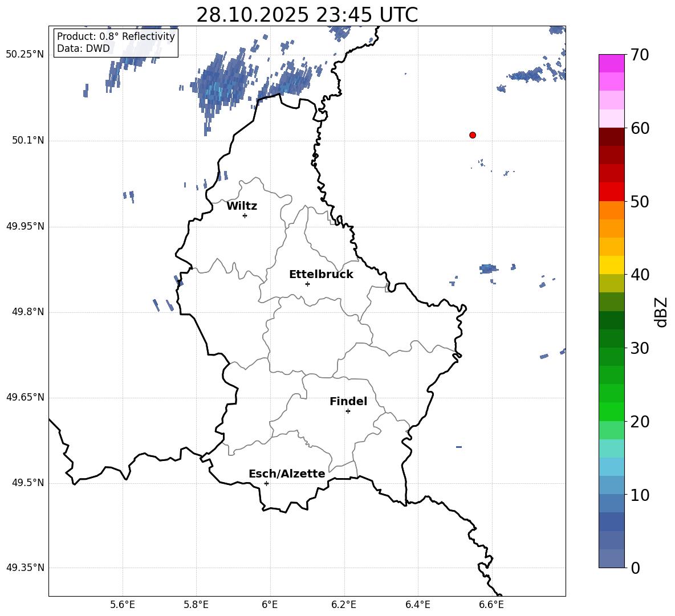Image resolution: width=675 pixels, height=616 pixels.
Task: Click the 49.8°N latitude label
Action: pos(28,312)
